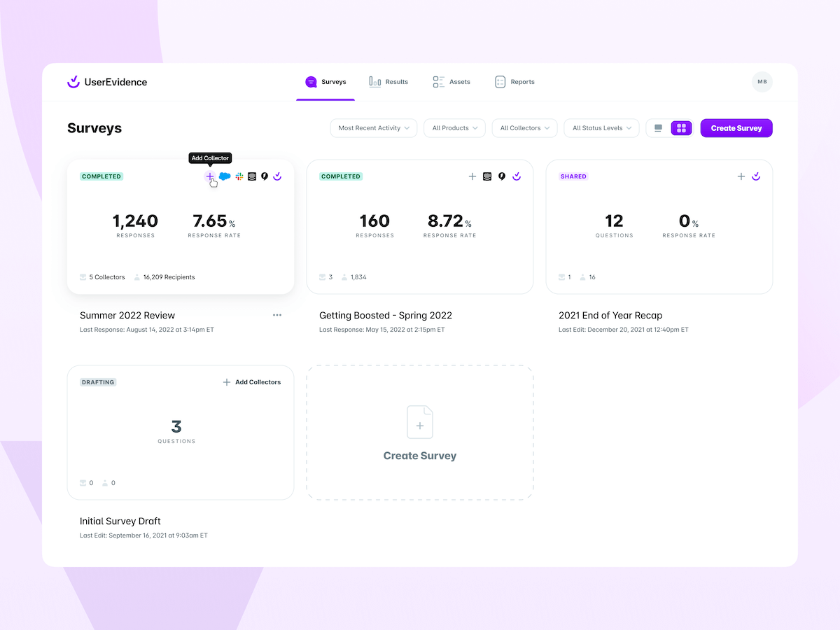The width and height of the screenshot is (840, 630).
Task: Click the 160 responses figure
Action: coord(374,221)
